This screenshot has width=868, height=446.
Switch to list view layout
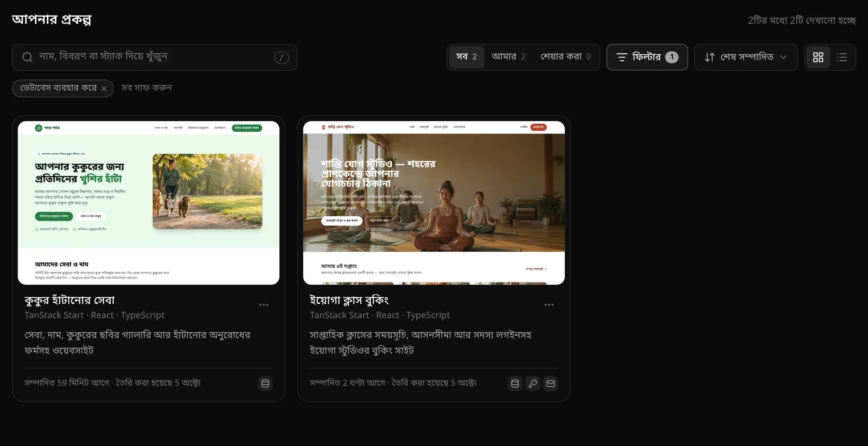[x=842, y=57]
